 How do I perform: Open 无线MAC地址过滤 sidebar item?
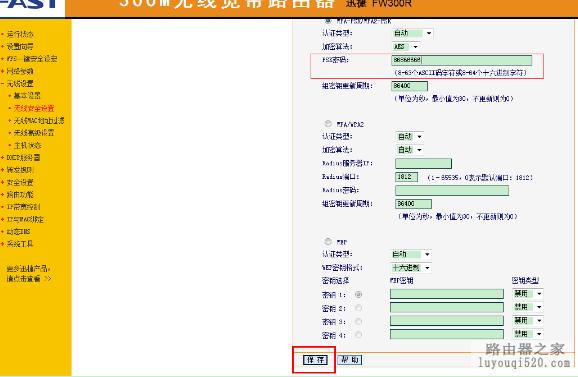[x=39, y=121]
